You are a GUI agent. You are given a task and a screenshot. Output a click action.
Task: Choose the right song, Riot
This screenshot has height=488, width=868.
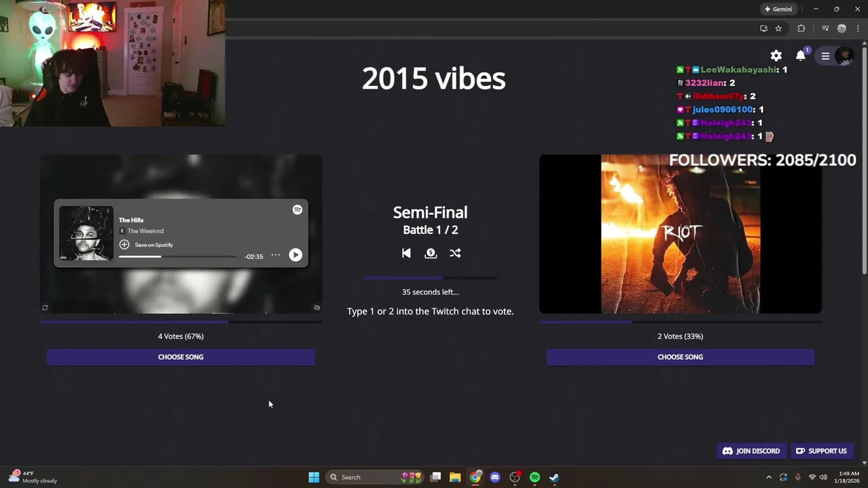point(680,357)
